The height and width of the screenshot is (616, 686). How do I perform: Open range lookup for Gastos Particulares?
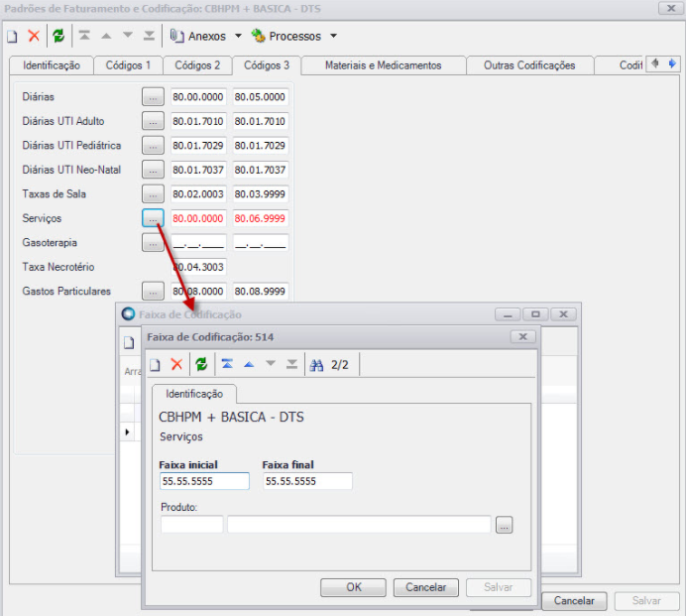pyautogui.click(x=153, y=292)
